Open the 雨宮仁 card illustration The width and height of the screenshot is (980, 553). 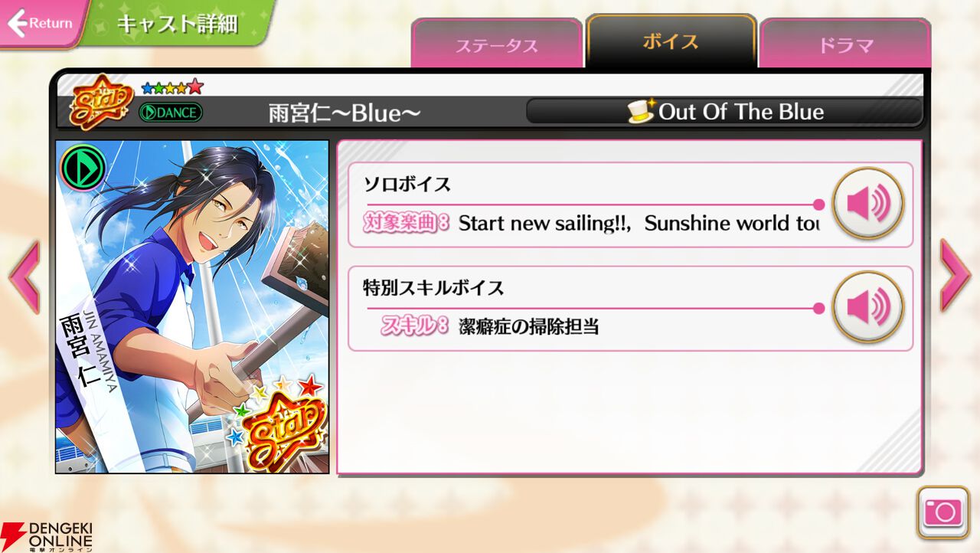pos(192,306)
